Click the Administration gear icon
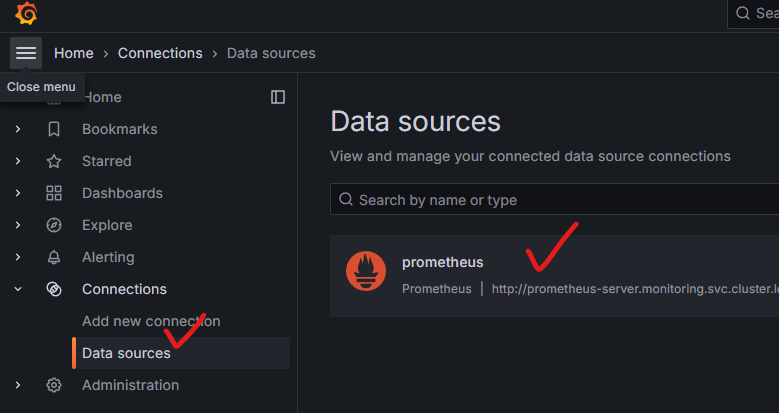779x413 pixels. 54,385
